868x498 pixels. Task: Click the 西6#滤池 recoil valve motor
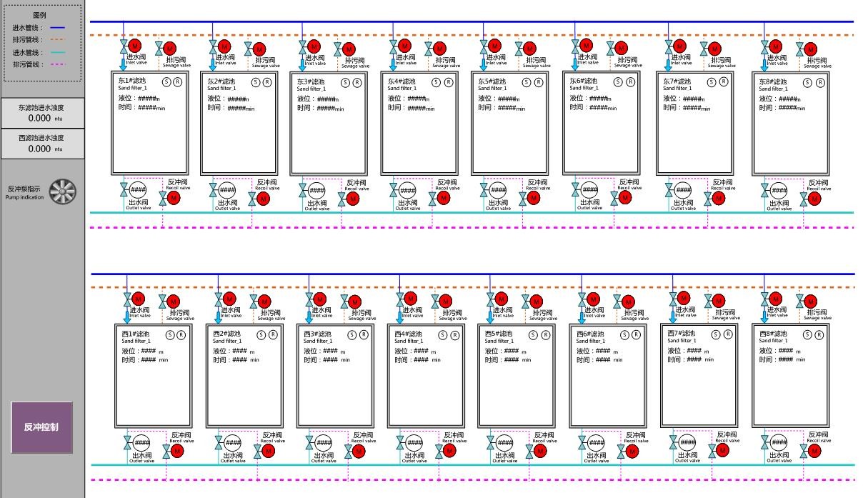point(632,450)
